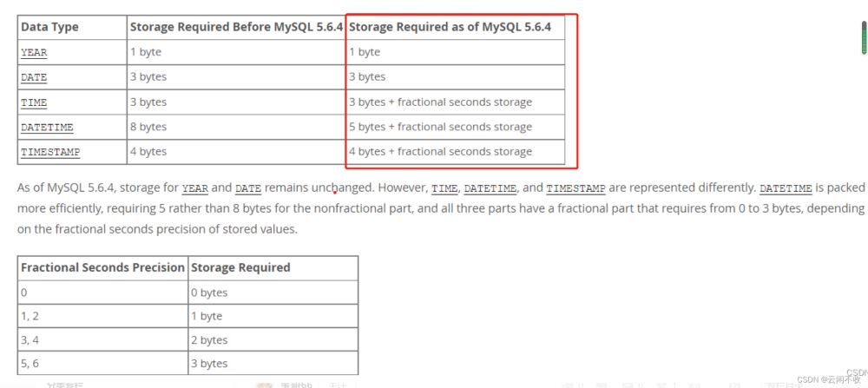
Task: Select the "Fractional Seconds Precision" column header
Action: tap(103, 267)
